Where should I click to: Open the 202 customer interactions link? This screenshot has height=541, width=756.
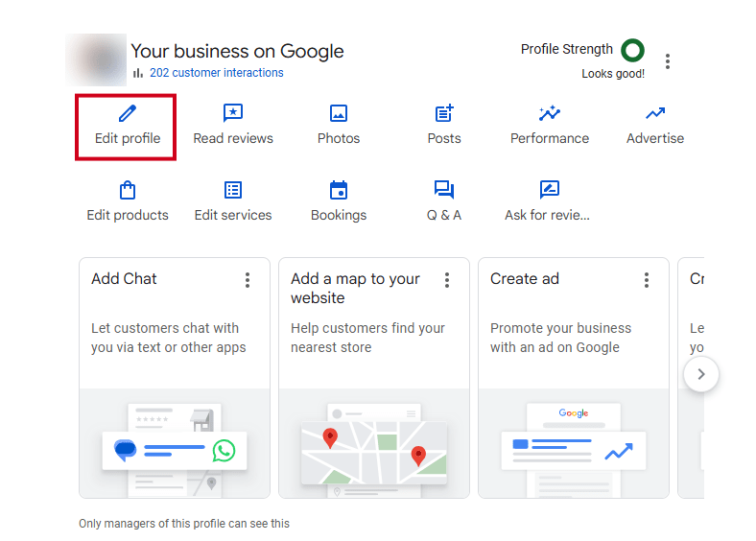point(217,73)
